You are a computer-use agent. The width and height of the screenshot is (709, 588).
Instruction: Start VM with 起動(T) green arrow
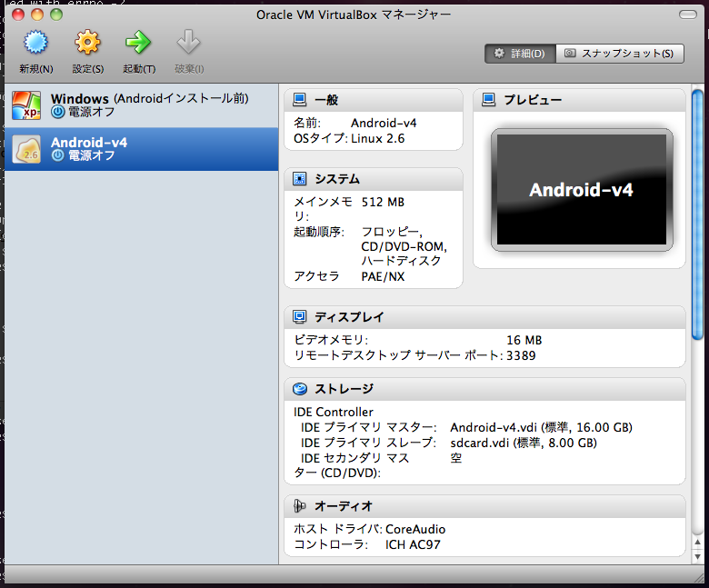point(138,42)
